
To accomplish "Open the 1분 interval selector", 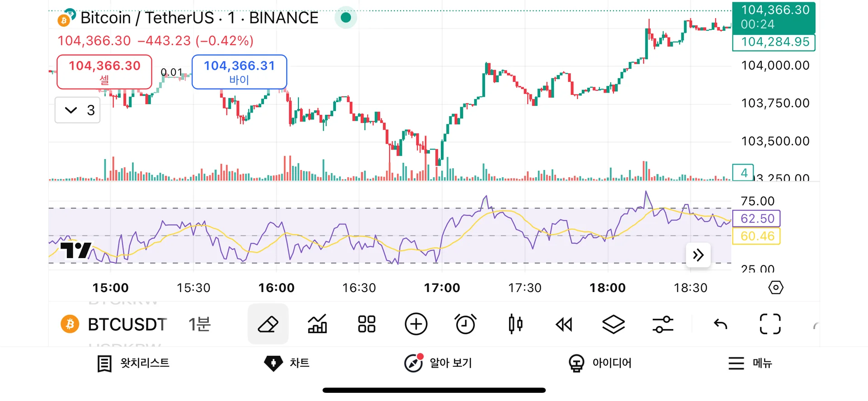I will coord(199,324).
